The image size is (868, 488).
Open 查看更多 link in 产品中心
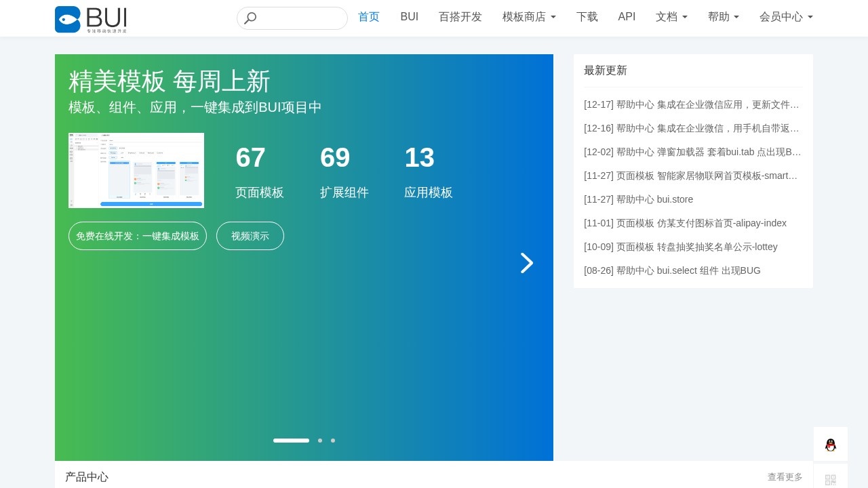pos(785,477)
